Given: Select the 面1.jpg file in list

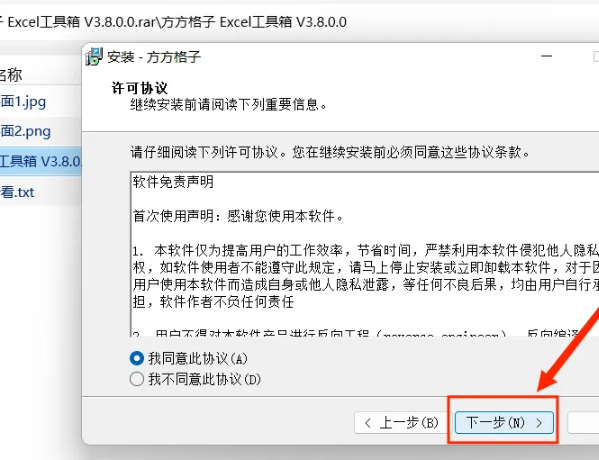Looking at the screenshot, I should coord(23,102).
